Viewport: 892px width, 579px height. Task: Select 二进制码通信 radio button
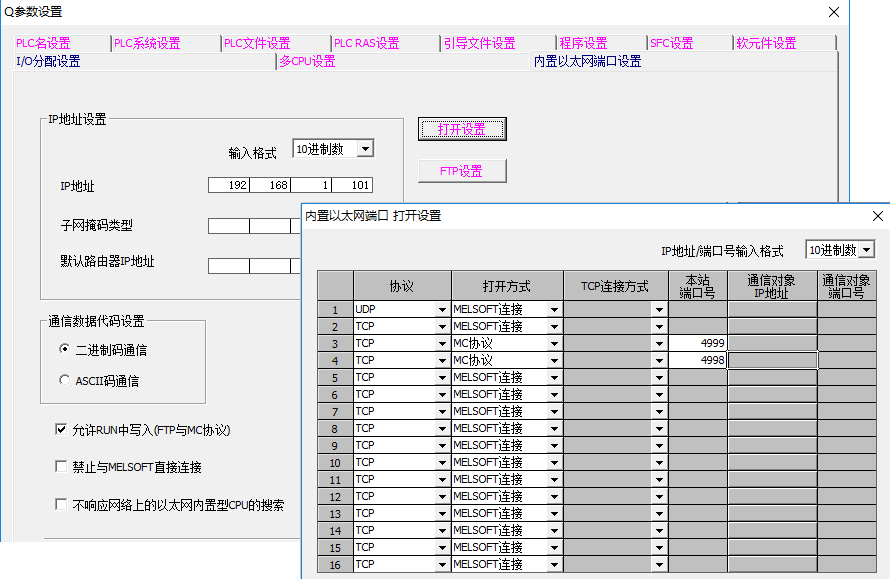click(65, 350)
